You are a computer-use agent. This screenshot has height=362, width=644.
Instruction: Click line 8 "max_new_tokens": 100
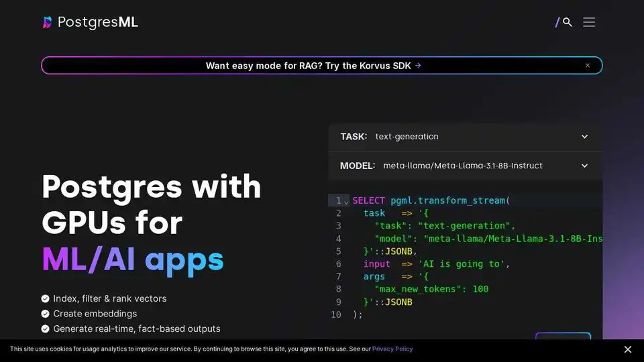pyautogui.click(x=431, y=289)
